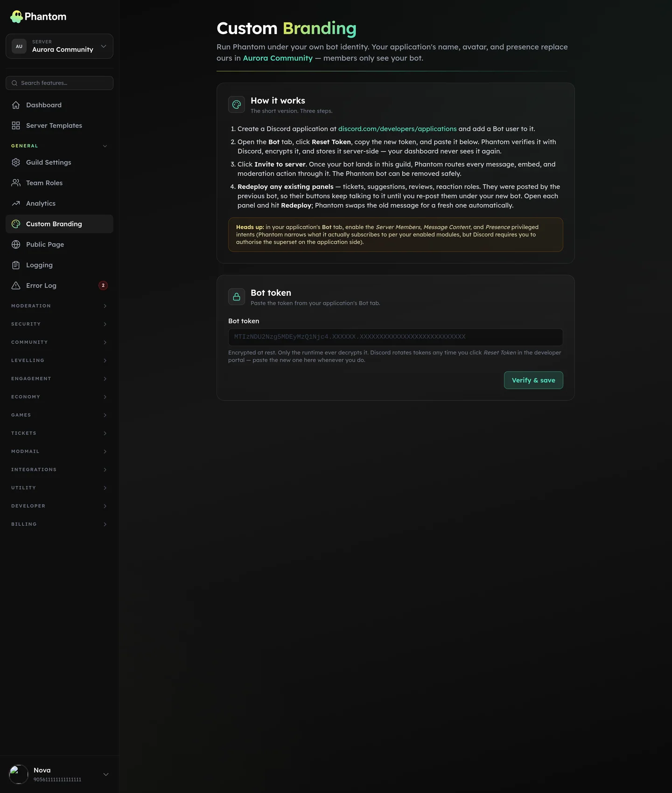Screen dimensions: 672x793
Task: Expand the MODERATION section
Action: (x=59, y=306)
